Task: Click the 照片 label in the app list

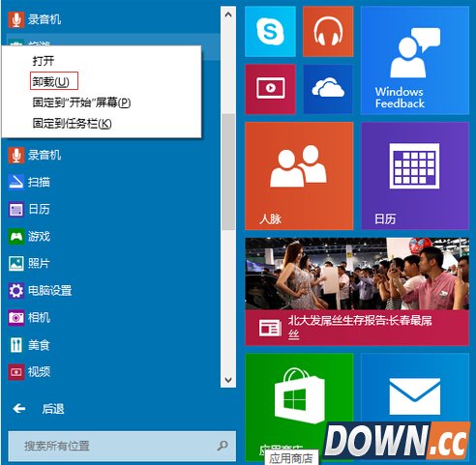Action: [39, 264]
